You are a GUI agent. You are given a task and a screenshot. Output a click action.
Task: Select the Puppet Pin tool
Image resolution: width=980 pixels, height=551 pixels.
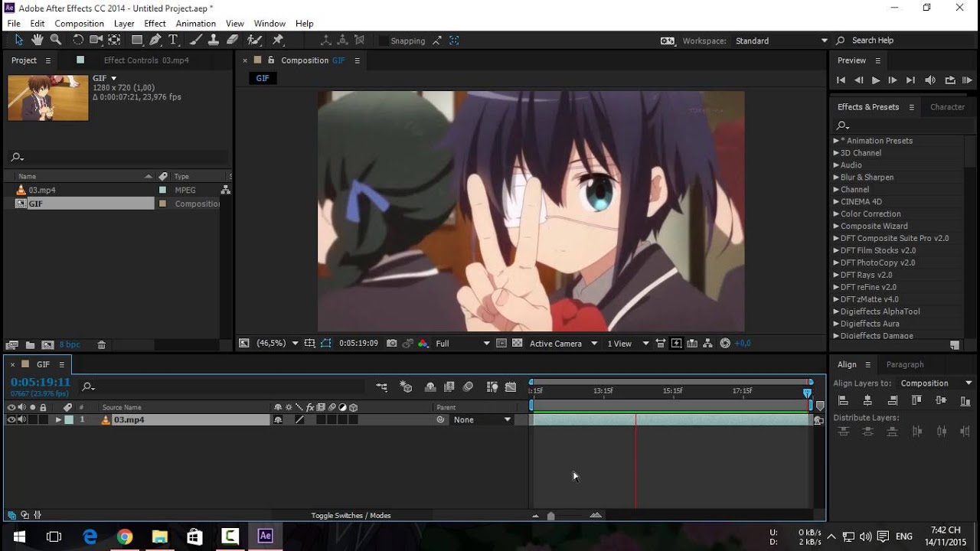(x=278, y=40)
